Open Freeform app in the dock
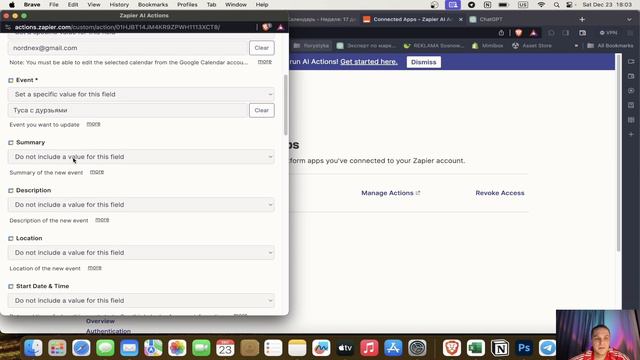Viewport: 640px width, 360px height. [x=321, y=348]
